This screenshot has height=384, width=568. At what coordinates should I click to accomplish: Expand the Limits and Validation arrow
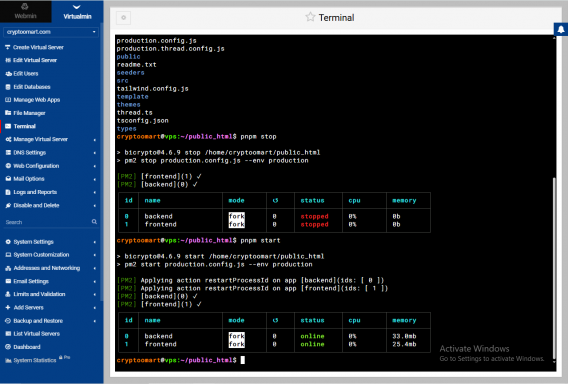click(x=95, y=295)
